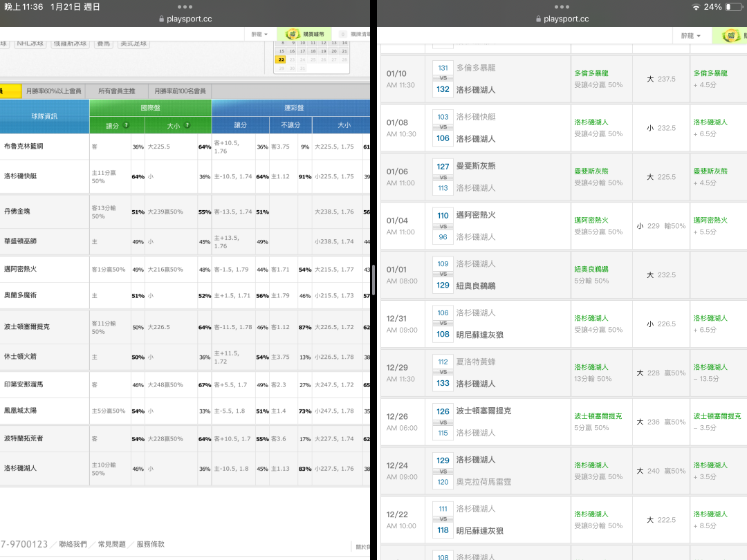Viewport: 747px width, 560px height.
Task: Click team name 布魯克林籃網
Action: [24, 146]
